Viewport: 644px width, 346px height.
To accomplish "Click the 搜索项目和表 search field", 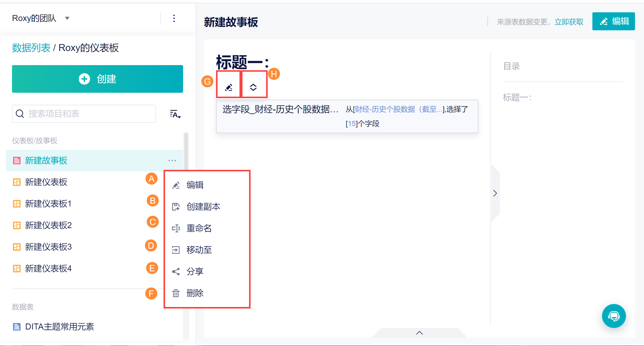I will point(84,114).
